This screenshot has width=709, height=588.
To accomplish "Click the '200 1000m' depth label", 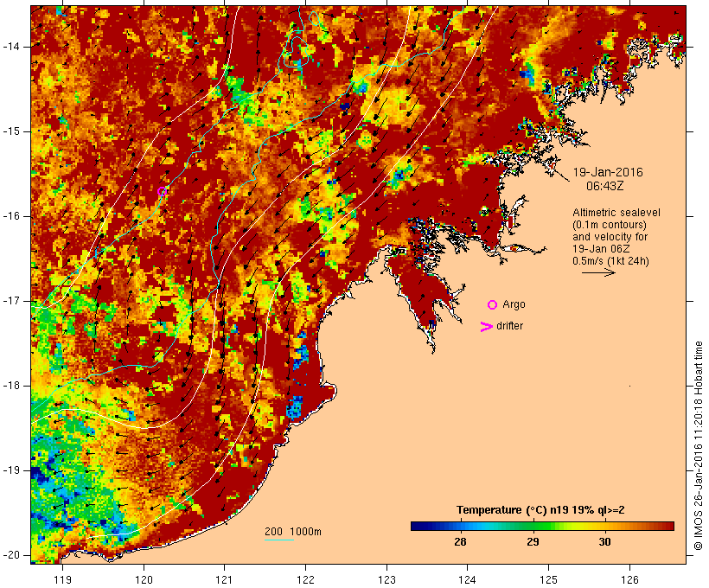I will pos(293,532).
